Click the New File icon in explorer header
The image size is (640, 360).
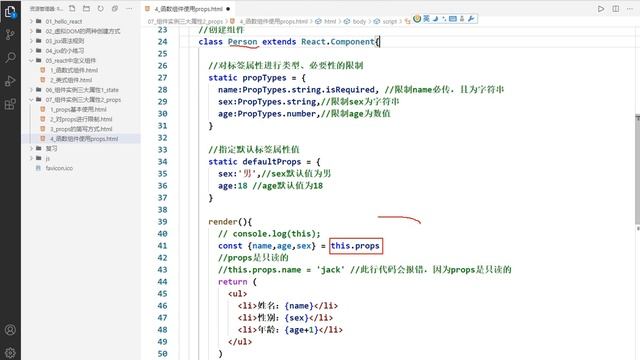(x=72, y=8)
